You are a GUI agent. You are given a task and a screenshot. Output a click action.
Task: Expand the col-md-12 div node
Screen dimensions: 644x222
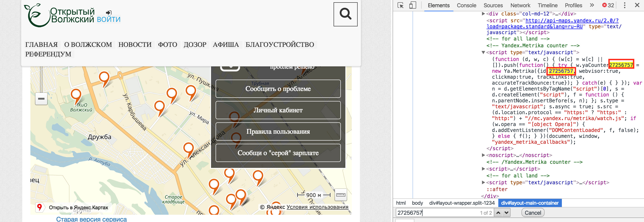pyautogui.click(x=483, y=14)
